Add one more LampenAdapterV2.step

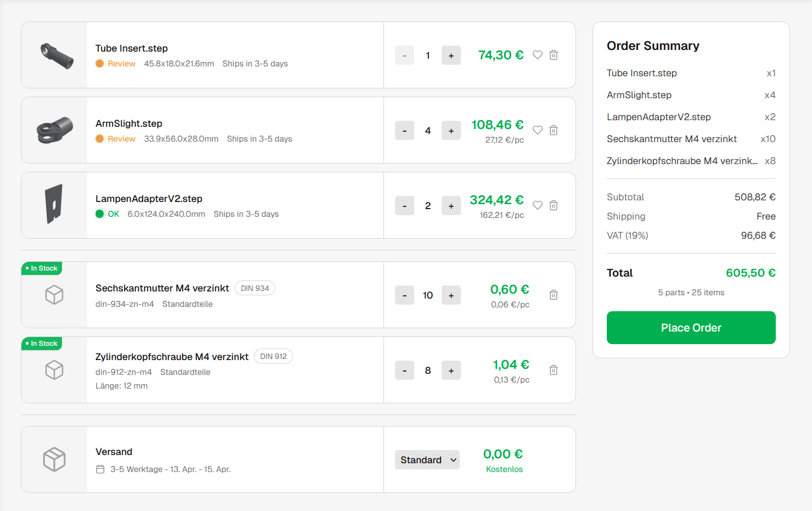pyautogui.click(x=451, y=206)
